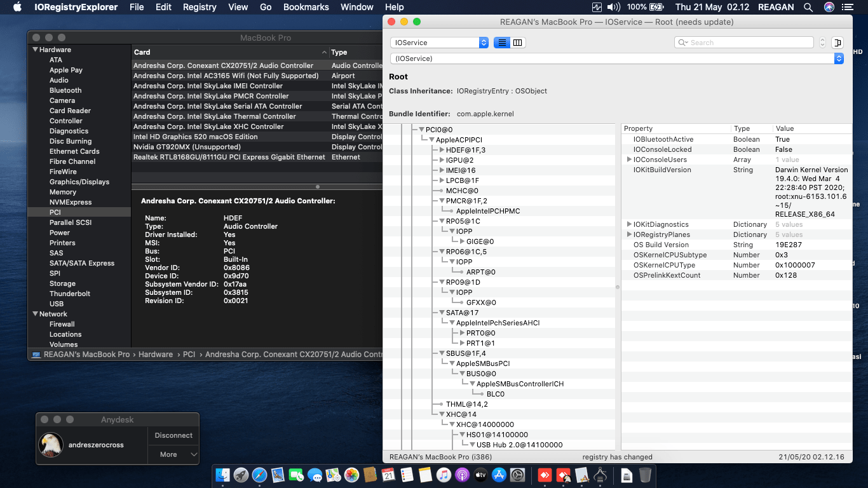
Task: Open the (IOService) path dropdown
Action: [617, 58]
